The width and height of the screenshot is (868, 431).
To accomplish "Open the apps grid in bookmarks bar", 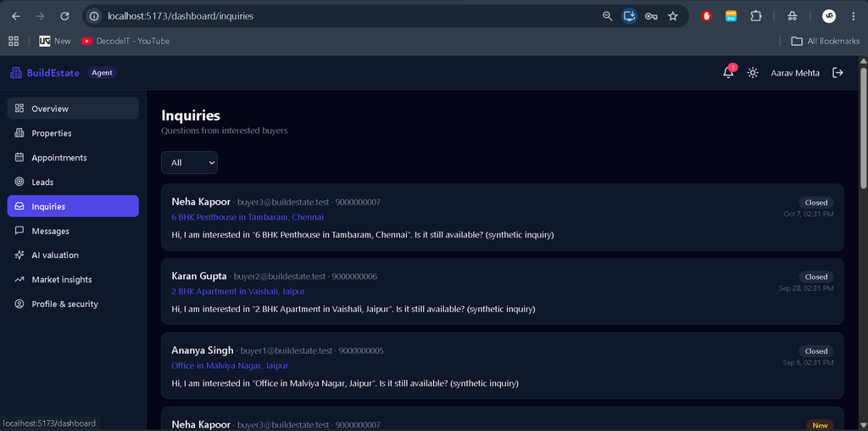I will [x=14, y=41].
